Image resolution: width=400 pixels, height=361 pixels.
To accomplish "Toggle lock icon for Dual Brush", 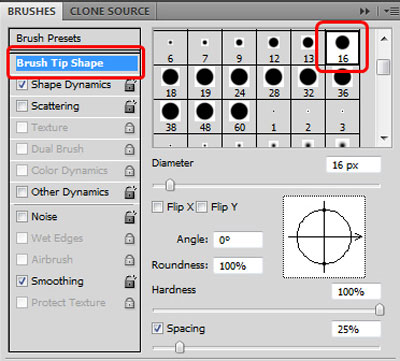I will click(x=130, y=149).
